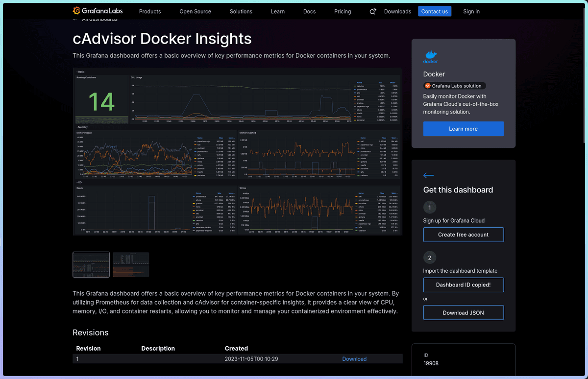Open the Docs menu
588x379 pixels.
tap(309, 11)
